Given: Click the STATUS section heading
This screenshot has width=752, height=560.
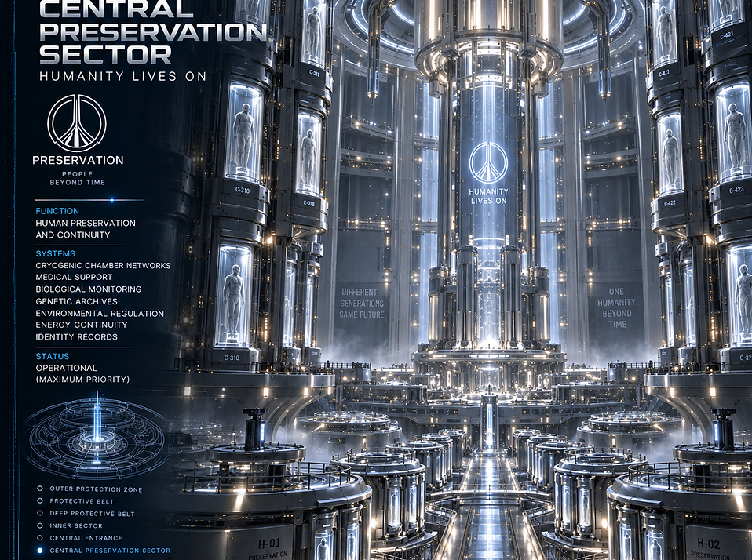Looking at the screenshot, I should [53, 356].
